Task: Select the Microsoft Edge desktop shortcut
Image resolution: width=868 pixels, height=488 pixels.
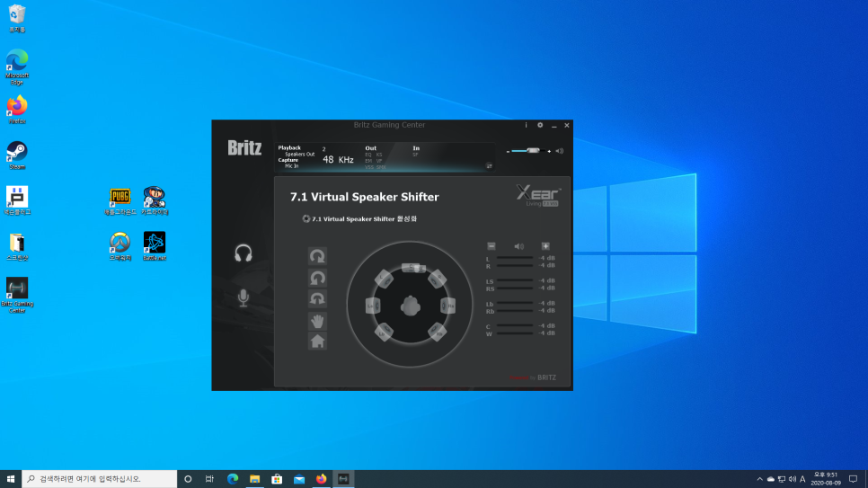Action: [x=17, y=67]
